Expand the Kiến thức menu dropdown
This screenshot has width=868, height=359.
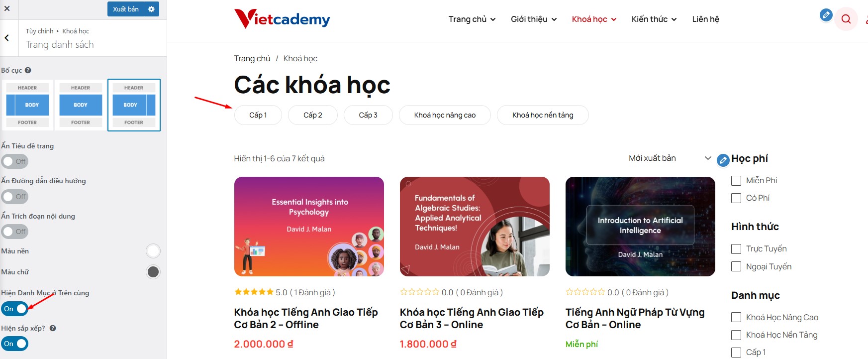pyautogui.click(x=654, y=19)
